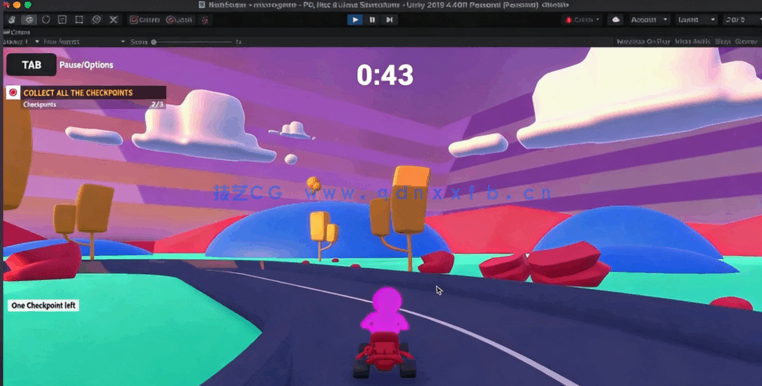Open the Layers dropdown
Image resolution: width=762 pixels, height=386 pixels.
pyautogui.click(x=696, y=20)
